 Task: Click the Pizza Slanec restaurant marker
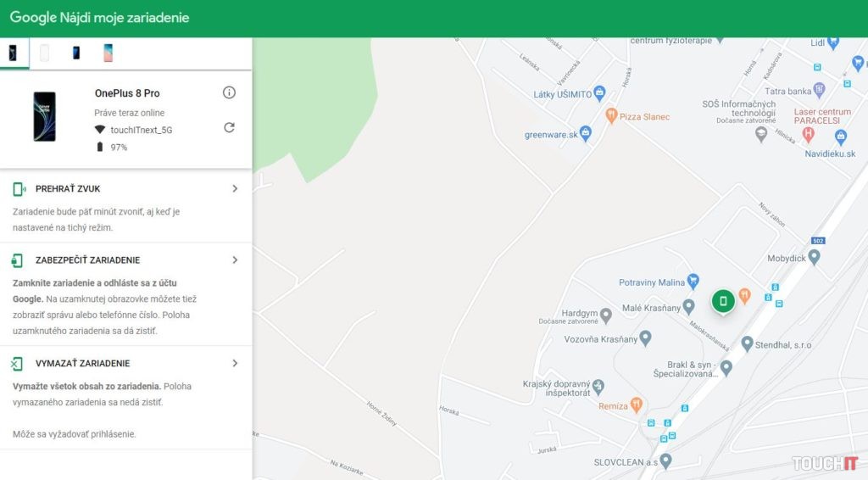[x=610, y=115]
